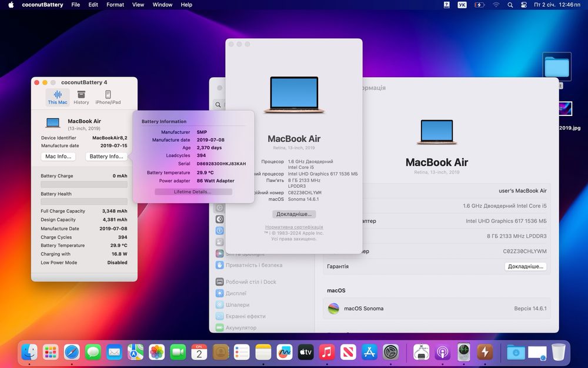Click the battery charging status icon
Image resolution: width=588 pixels, height=368 pixels.
(479, 5)
